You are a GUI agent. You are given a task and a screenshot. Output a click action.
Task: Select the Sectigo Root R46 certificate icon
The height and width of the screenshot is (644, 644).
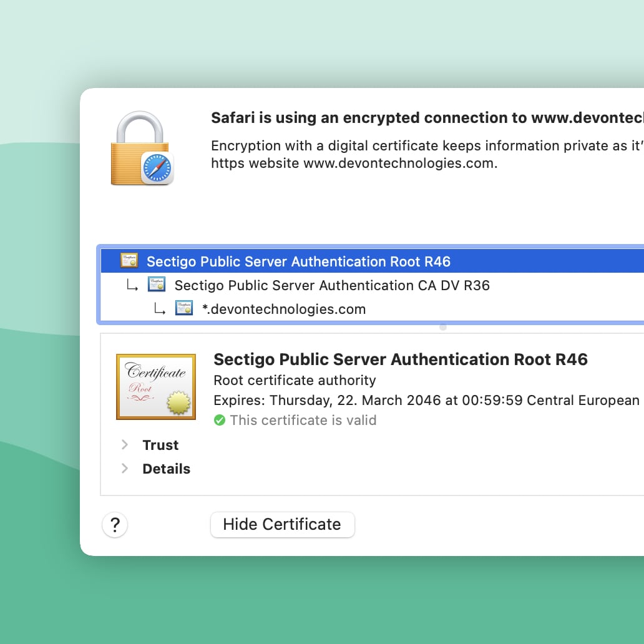click(129, 261)
